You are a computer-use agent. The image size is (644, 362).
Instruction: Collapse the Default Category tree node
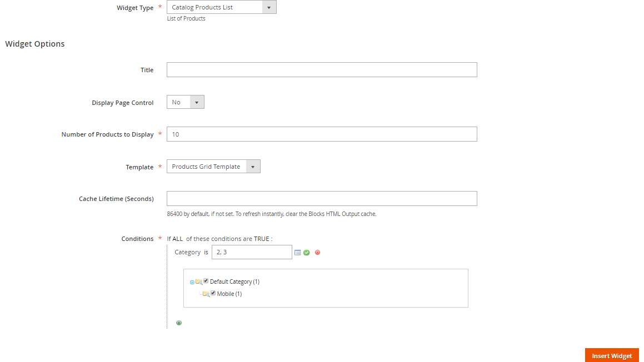(x=192, y=283)
